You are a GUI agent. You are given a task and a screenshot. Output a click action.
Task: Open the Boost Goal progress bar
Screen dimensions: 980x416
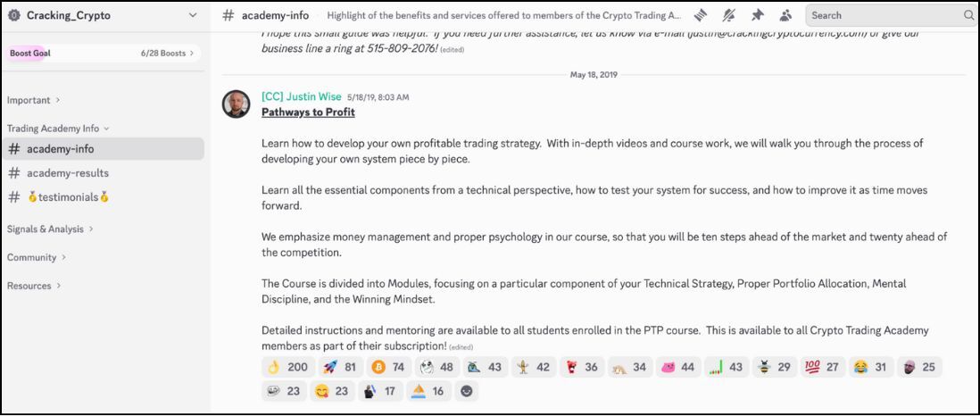tap(103, 54)
